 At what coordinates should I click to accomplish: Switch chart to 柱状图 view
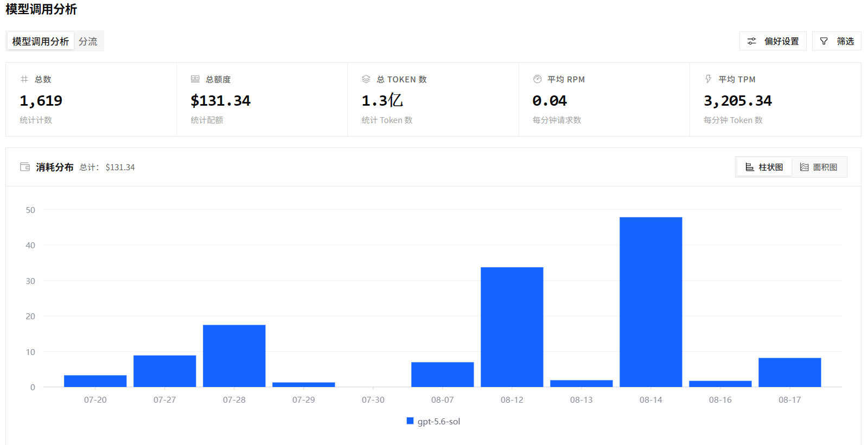pyautogui.click(x=764, y=167)
